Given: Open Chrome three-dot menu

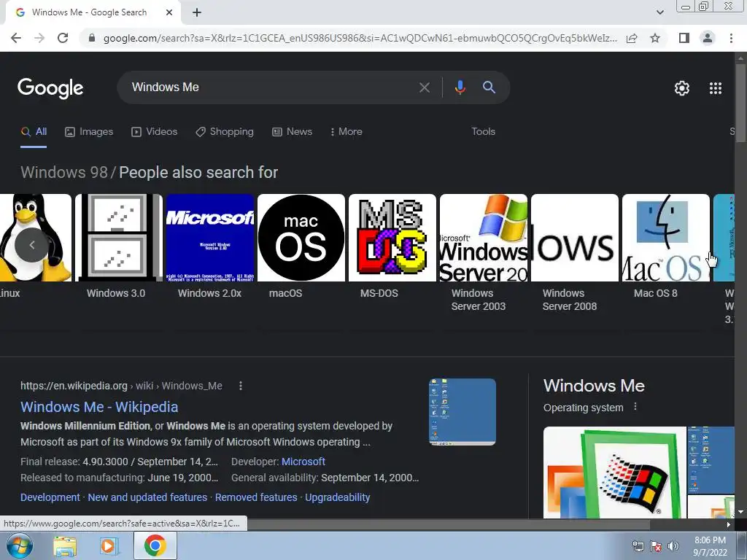Looking at the screenshot, I should 731,38.
